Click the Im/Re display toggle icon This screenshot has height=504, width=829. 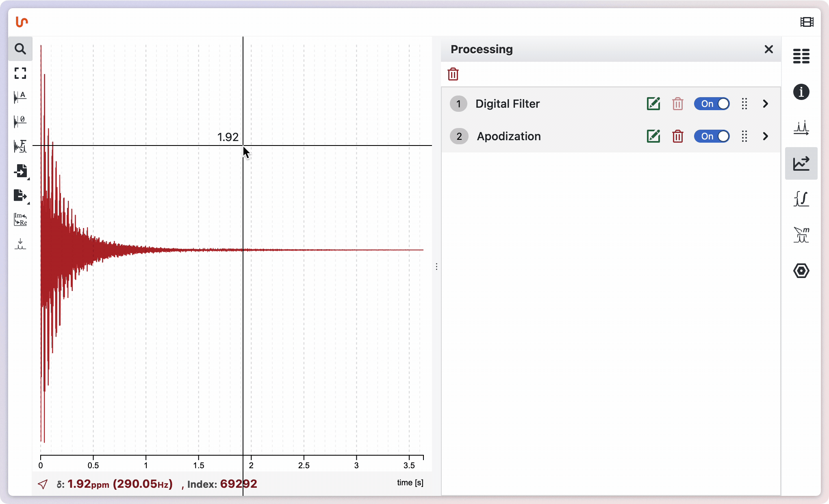tap(20, 219)
